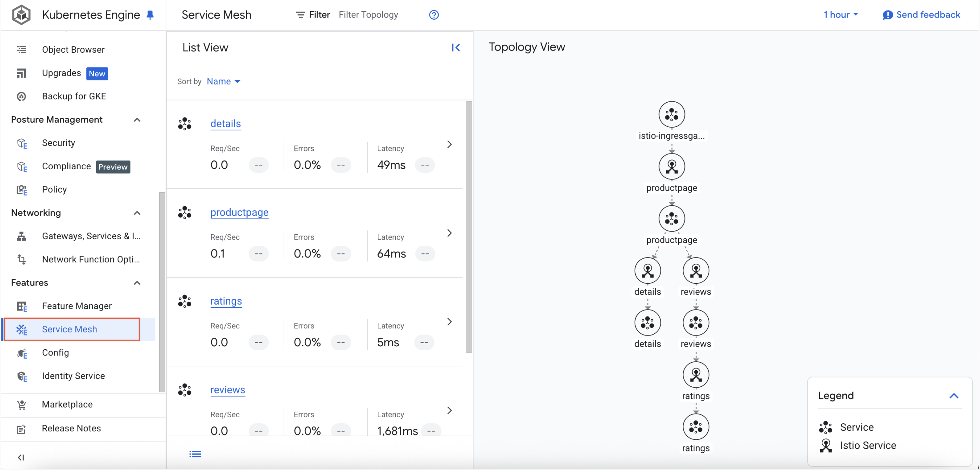This screenshot has height=470, width=980.
Task: Select the reviews Istio Service node in the topology
Action: click(x=695, y=271)
